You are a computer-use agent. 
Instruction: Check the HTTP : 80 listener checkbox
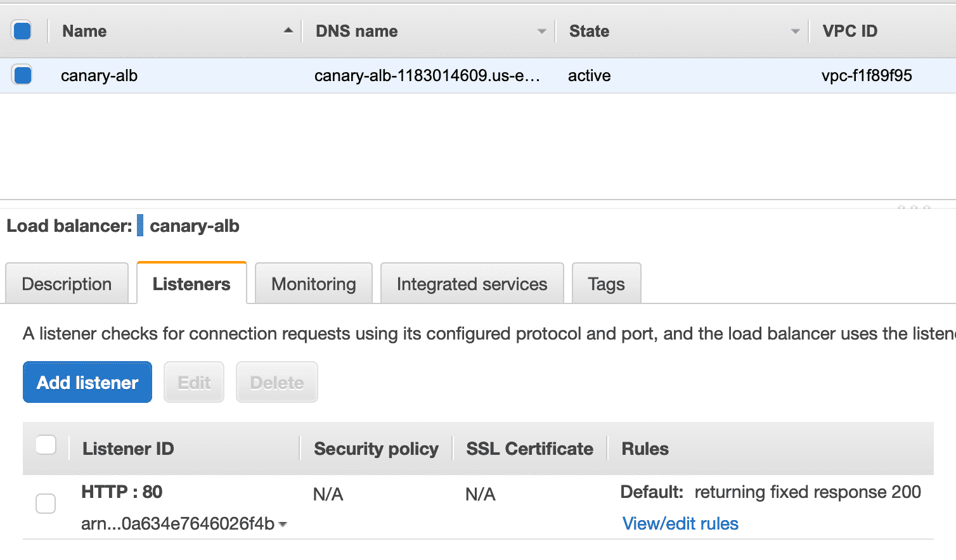[46, 504]
